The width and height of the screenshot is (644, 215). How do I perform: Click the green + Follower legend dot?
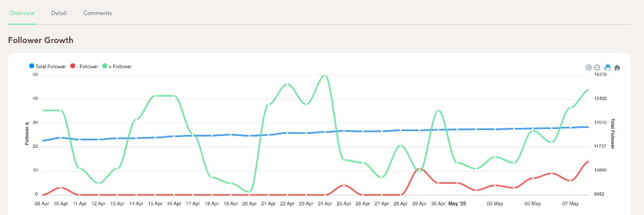point(105,66)
